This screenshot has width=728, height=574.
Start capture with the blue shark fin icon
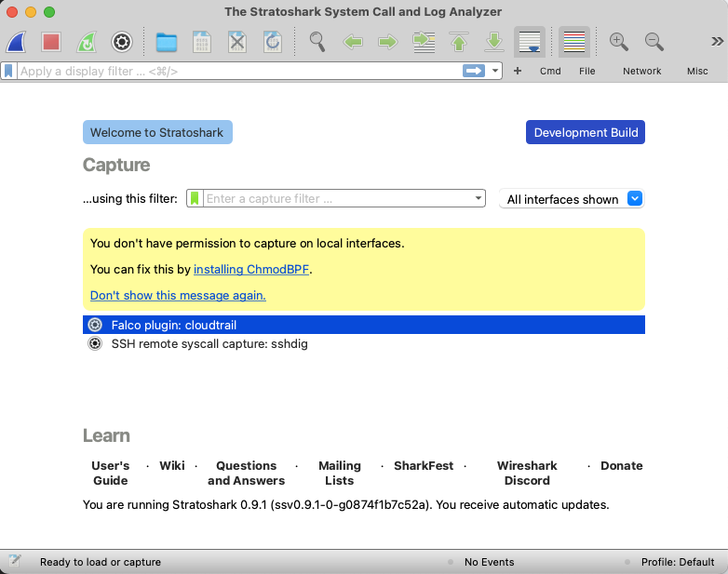16,42
